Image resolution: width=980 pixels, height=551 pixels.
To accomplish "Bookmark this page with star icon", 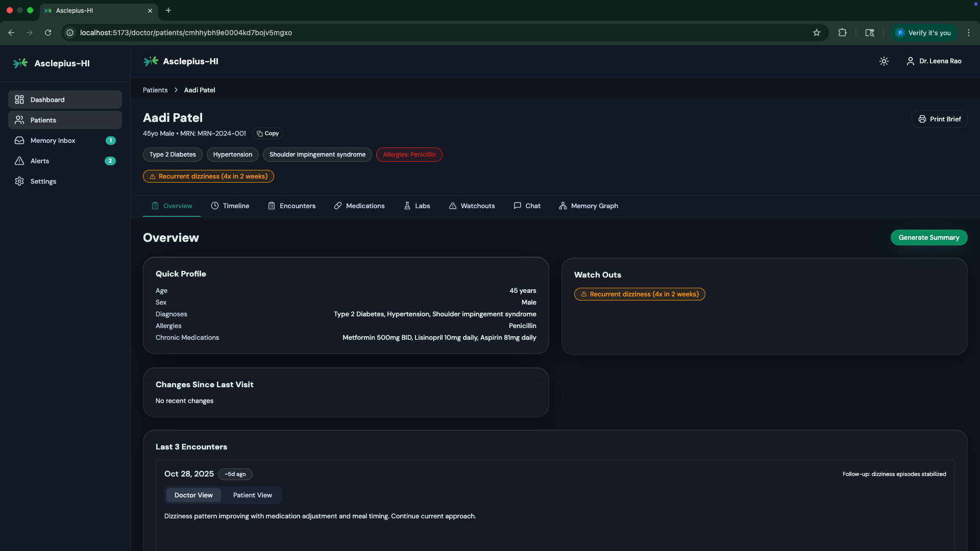I will point(817,33).
